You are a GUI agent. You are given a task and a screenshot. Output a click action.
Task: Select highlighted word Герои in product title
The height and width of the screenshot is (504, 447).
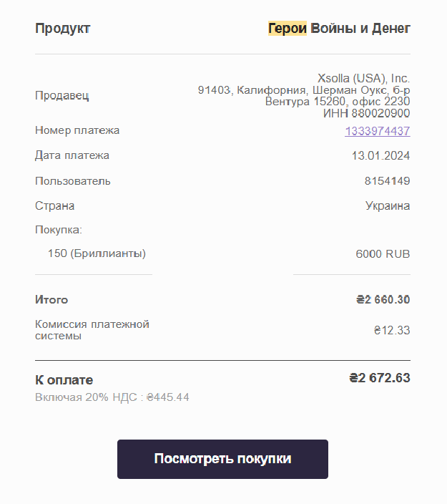point(288,29)
